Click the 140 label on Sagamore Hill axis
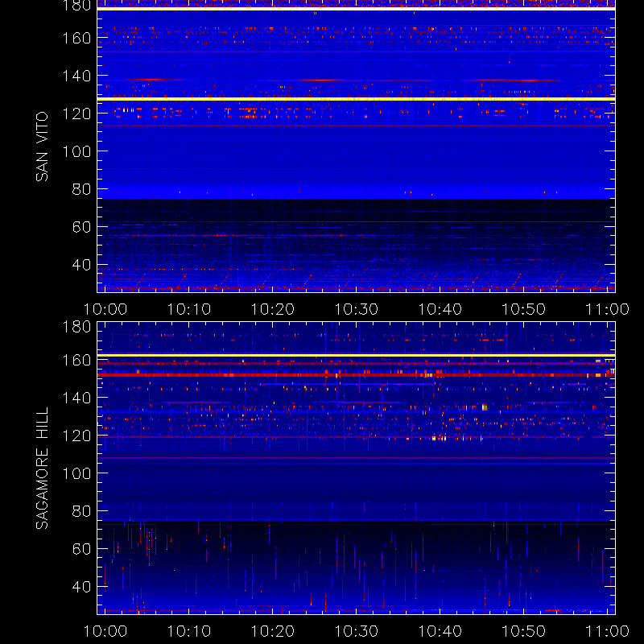Screen dimensions: 644x644 coord(76,398)
